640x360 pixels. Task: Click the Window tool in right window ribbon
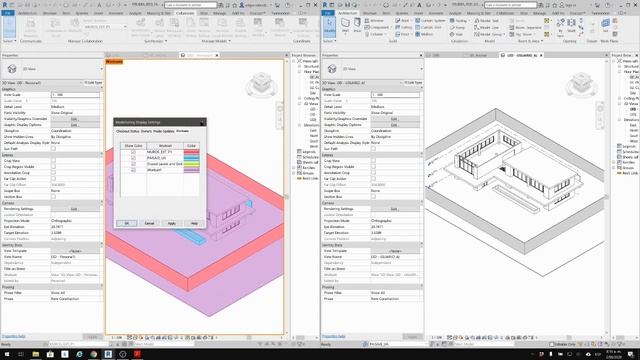373,20
